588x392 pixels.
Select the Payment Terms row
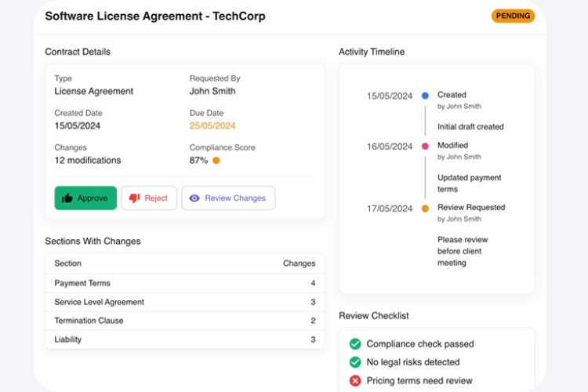[184, 283]
